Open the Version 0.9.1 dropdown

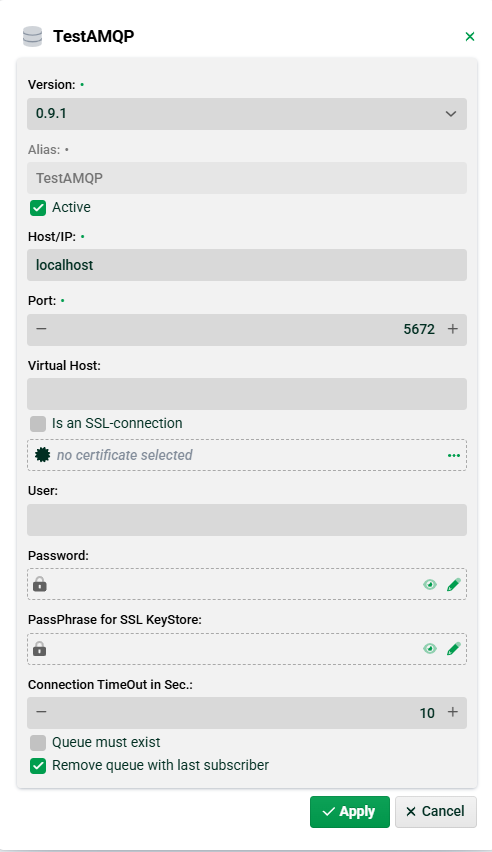(x=247, y=114)
